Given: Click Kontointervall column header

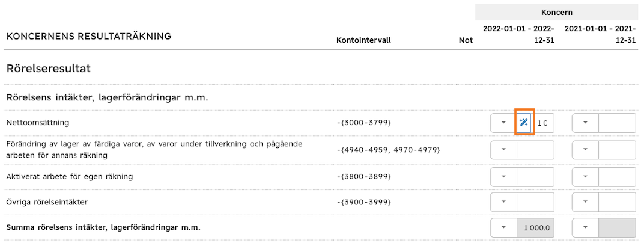Looking at the screenshot, I should point(363,40).
